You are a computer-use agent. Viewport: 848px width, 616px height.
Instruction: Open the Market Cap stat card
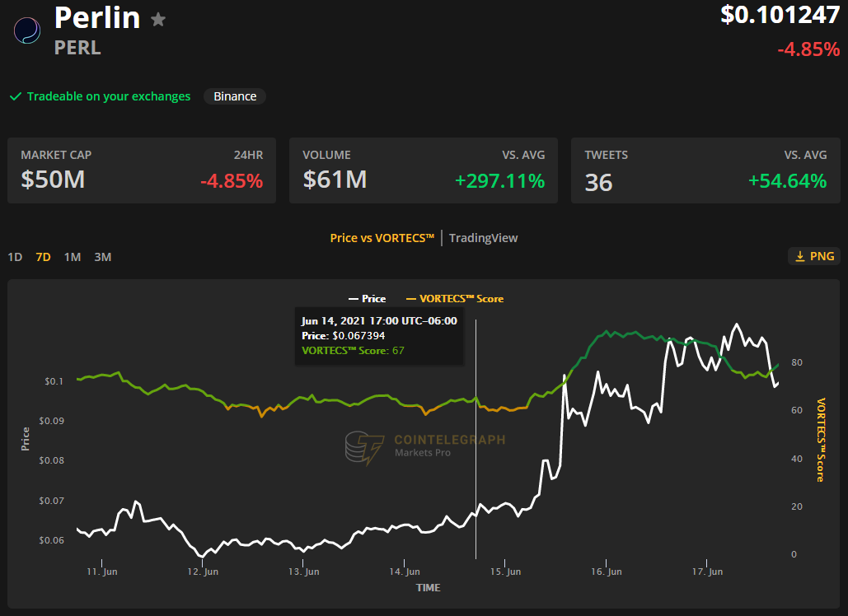click(x=142, y=170)
